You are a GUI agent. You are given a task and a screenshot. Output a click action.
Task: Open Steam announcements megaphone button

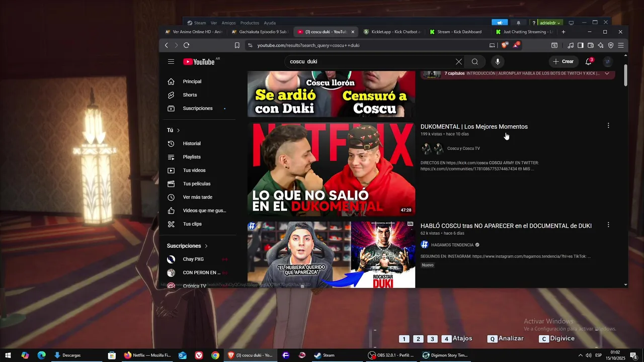point(500,23)
